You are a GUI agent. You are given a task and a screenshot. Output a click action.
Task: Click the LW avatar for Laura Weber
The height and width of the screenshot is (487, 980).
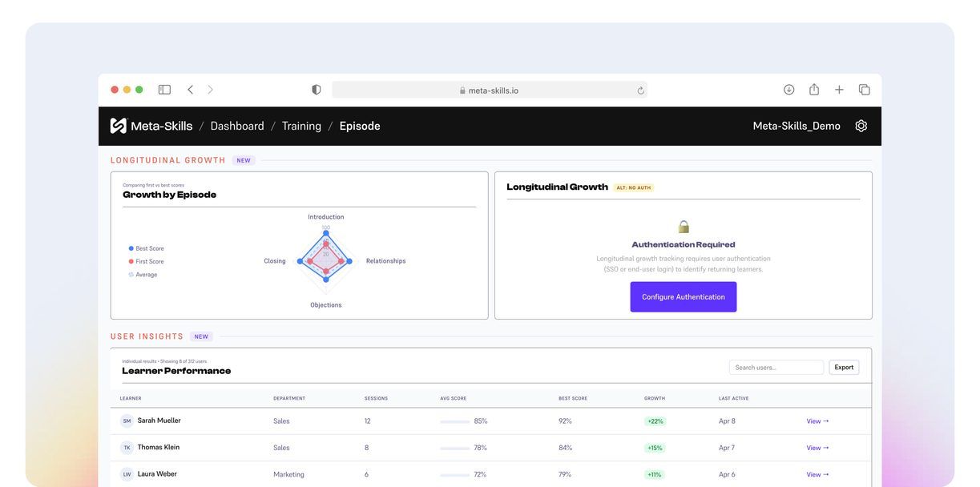(x=127, y=474)
